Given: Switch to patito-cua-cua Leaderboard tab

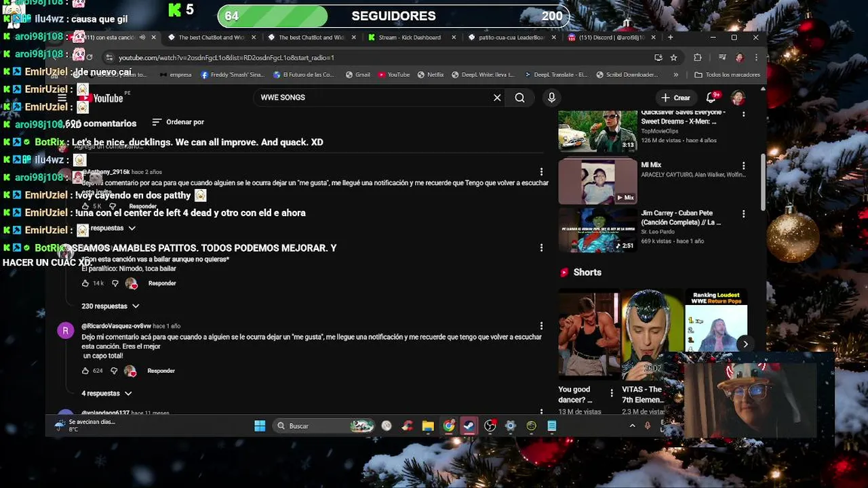Looking at the screenshot, I should pyautogui.click(x=511, y=37).
